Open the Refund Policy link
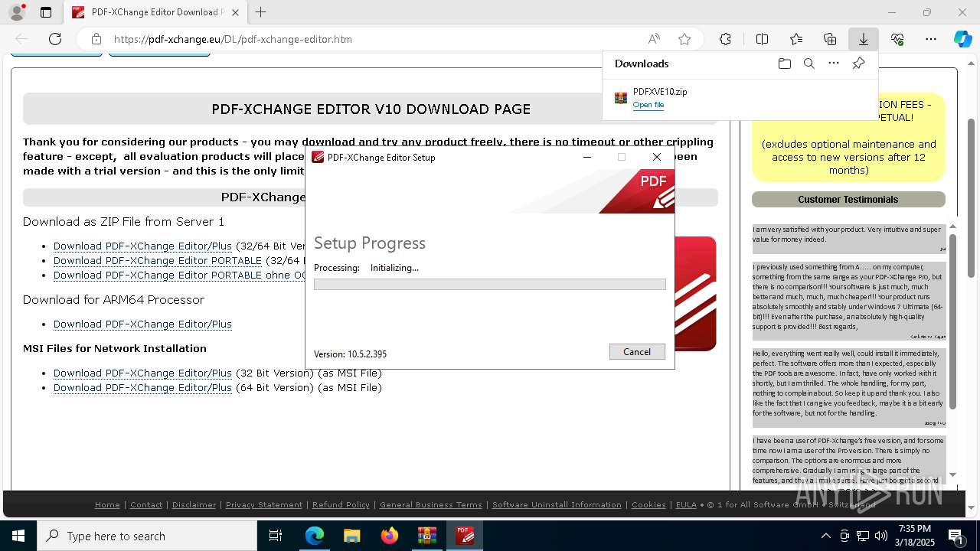 pos(341,504)
